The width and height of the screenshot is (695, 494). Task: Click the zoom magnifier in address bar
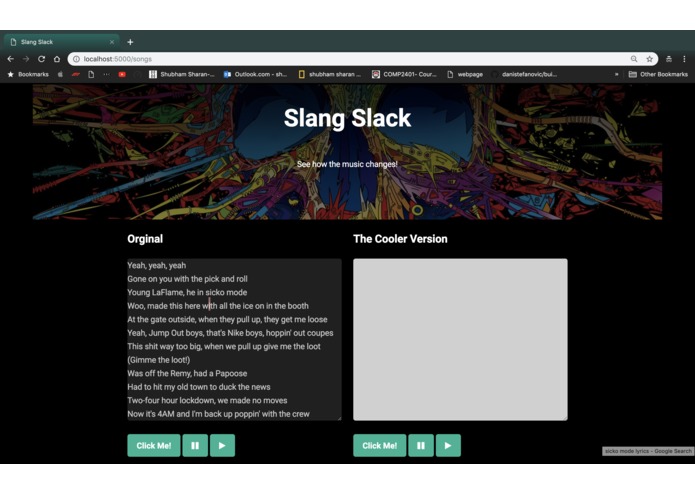pos(634,59)
